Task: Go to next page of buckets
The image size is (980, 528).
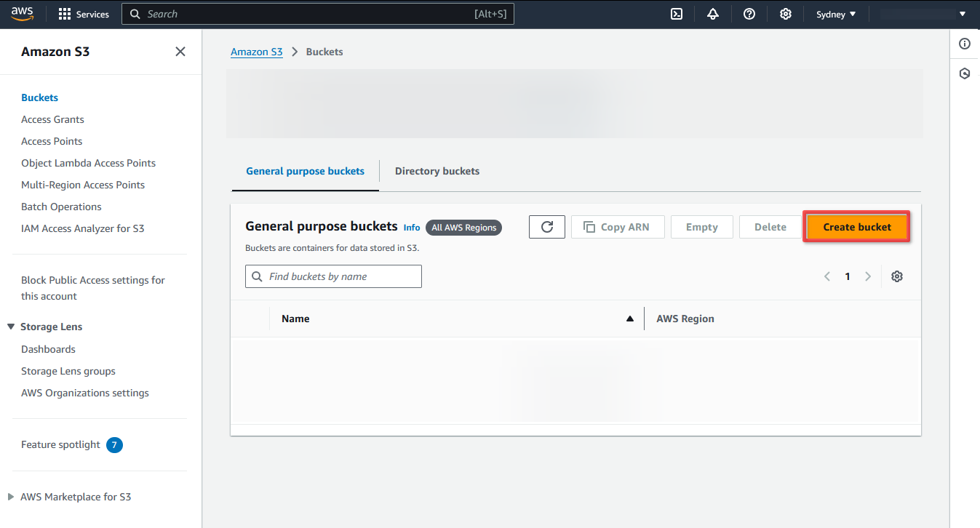Action: pyautogui.click(x=868, y=276)
